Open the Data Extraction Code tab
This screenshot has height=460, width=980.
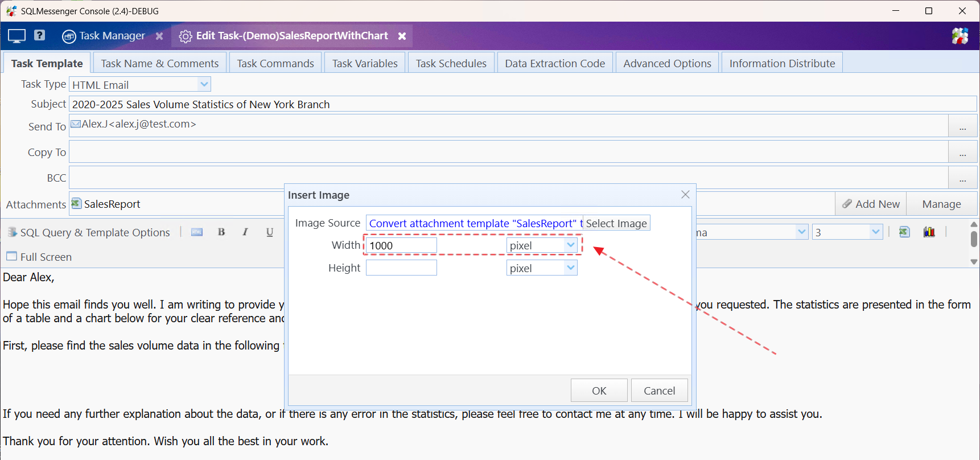click(554, 63)
